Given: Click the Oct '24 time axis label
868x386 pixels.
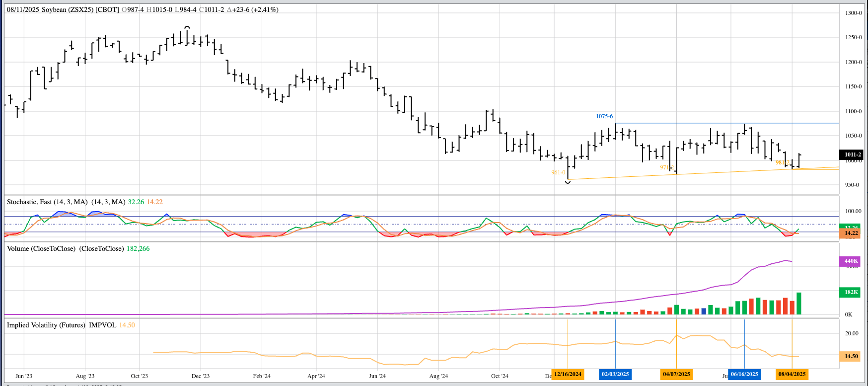Looking at the screenshot, I should [500, 376].
